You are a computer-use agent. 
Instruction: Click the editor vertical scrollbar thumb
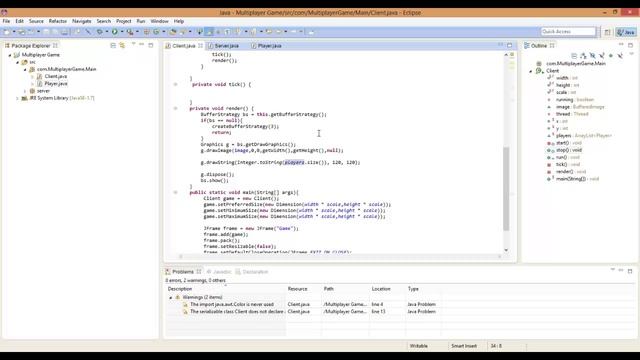coord(506,189)
